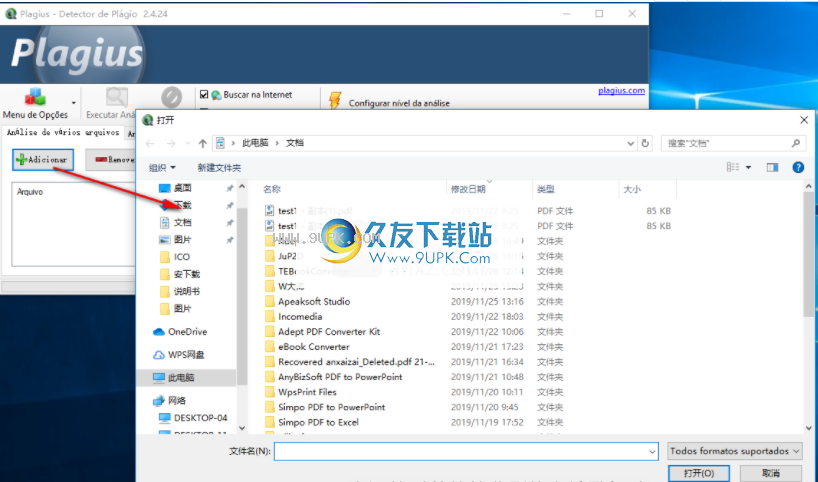
Task: Toggle the Buscar na Internet checkbox
Action: [x=204, y=94]
